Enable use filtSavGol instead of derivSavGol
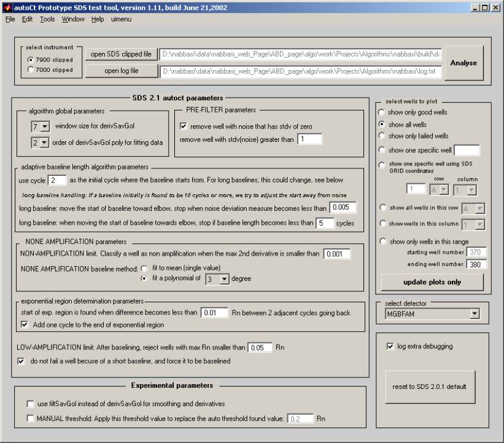Viewport: 504px width, 443px height. pyautogui.click(x=30, y=404)
